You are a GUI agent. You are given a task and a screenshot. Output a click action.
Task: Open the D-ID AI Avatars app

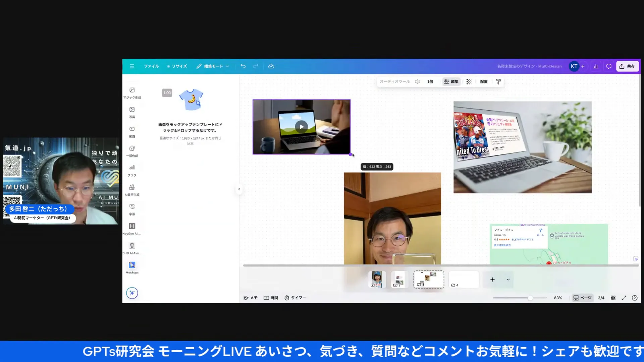coord(132,249)
